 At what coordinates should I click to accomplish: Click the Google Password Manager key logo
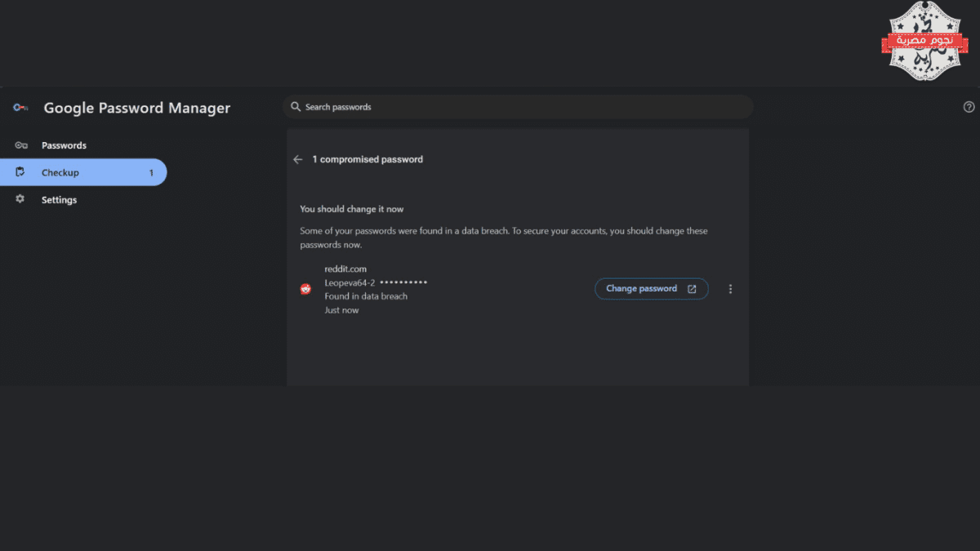point(20,108)
